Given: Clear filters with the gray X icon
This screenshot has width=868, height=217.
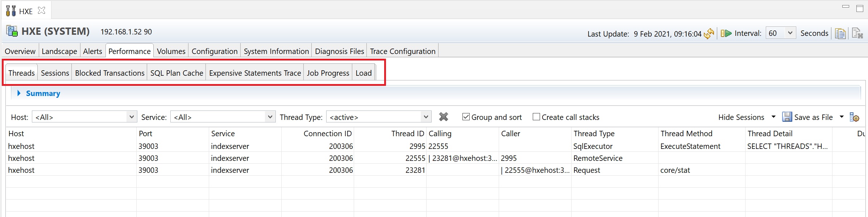Looking at the screenshot, I should point(443,117).
